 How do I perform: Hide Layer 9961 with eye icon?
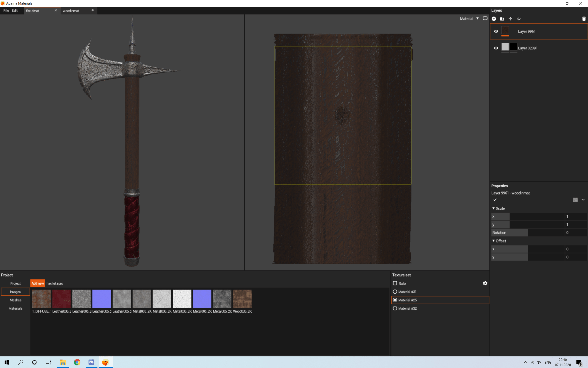click(496, 31)
